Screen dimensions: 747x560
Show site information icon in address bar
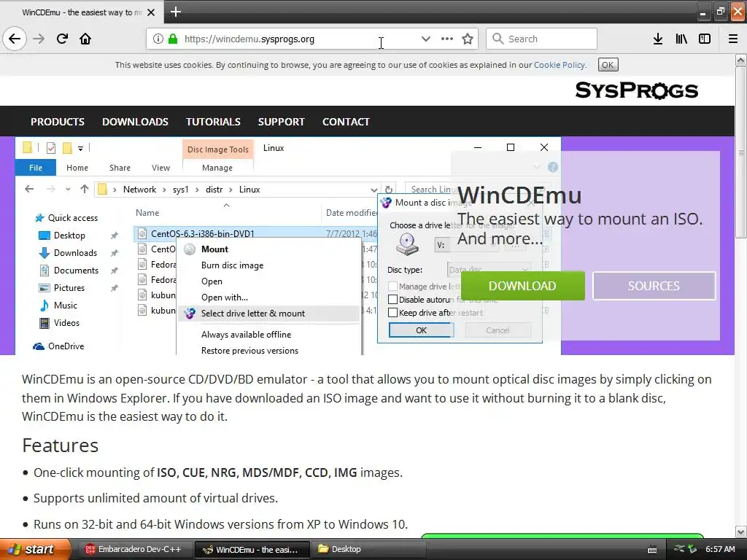coord(158,39)
